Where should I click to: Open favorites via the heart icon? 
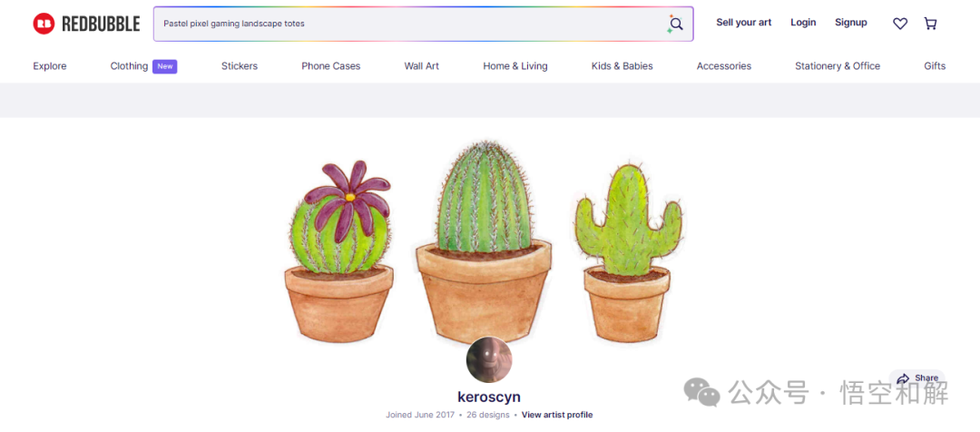900,24
